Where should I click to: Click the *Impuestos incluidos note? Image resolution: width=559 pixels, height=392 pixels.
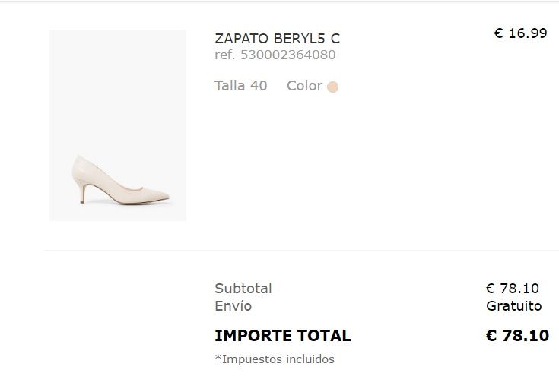click(x=275, y=359)
